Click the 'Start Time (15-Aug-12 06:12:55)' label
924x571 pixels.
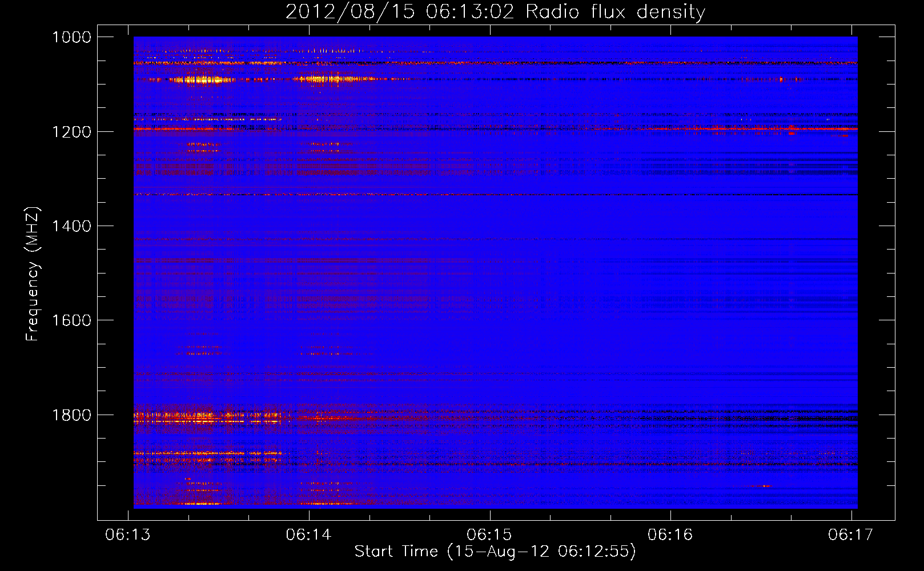[495, 552]
